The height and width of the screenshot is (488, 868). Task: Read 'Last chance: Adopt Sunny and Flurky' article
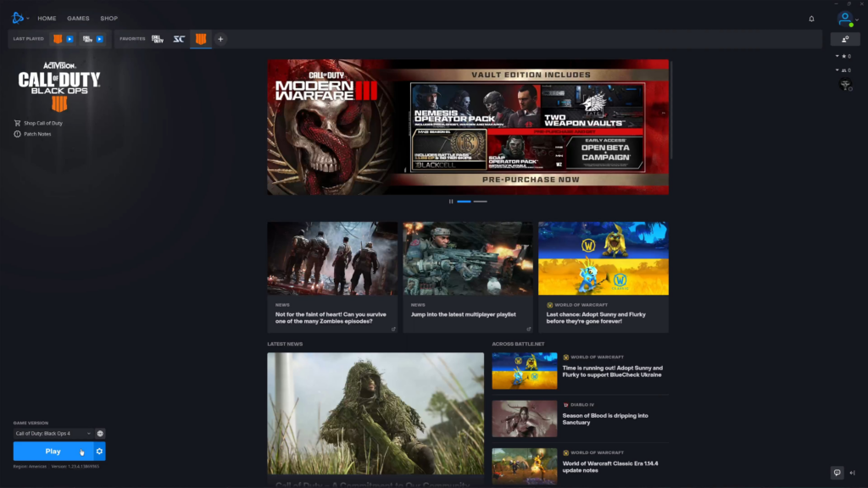[x=596, y=318]
